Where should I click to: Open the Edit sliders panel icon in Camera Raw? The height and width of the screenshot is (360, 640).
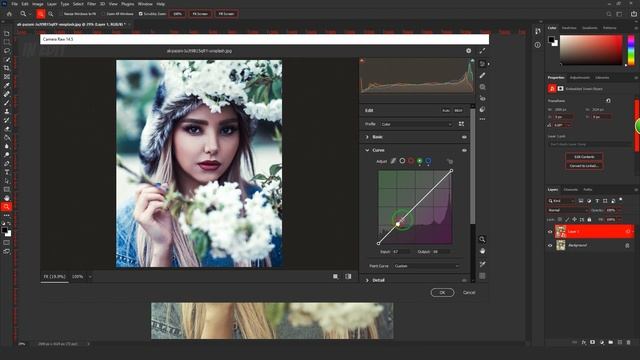click(482, 64)
